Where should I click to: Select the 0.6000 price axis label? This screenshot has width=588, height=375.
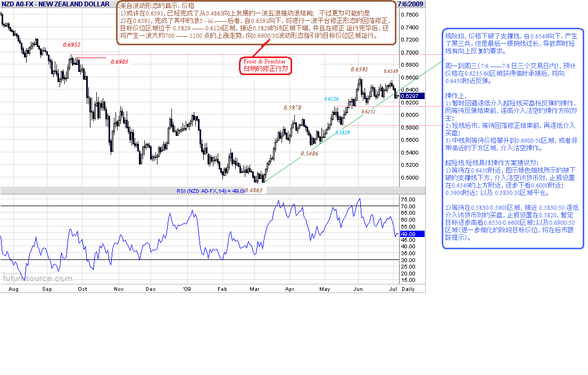coord(410,115)
